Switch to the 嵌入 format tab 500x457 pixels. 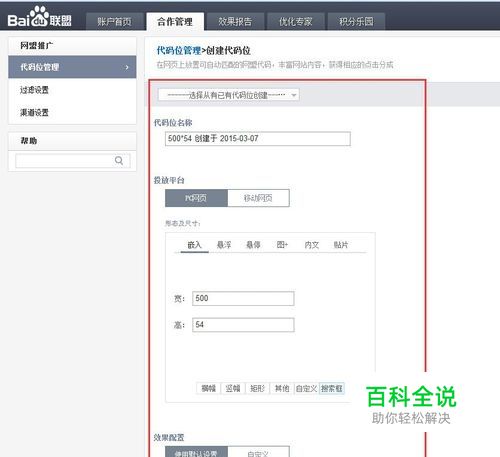point(194,245)
